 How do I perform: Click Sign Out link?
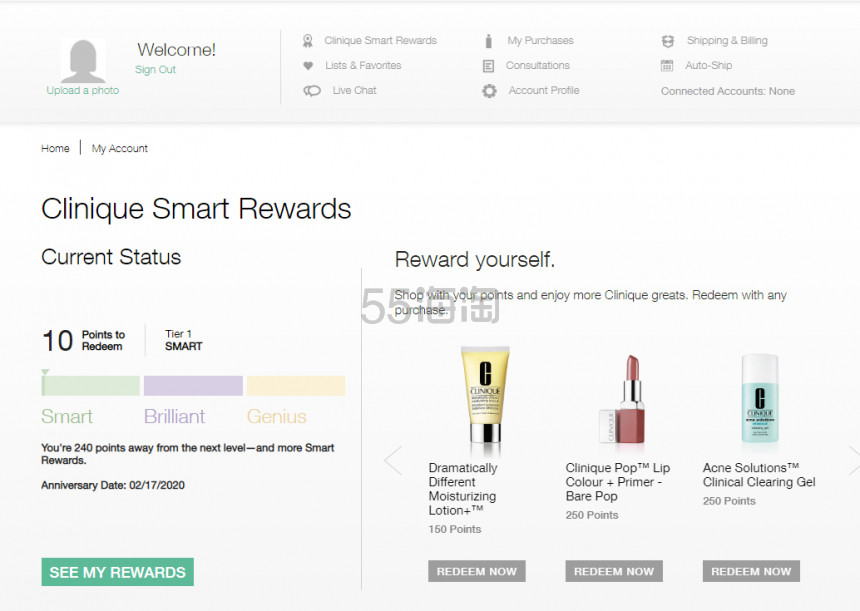pos(155,70)
